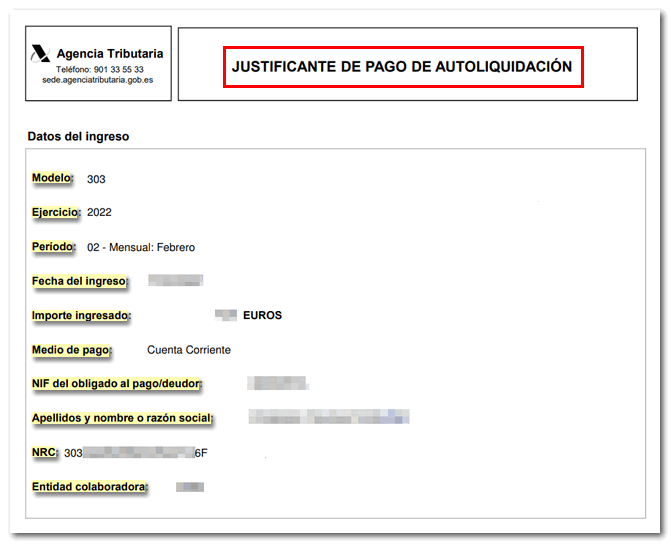
Task: Select the text 02 - Mensual: Febrero
Action: 141,247
